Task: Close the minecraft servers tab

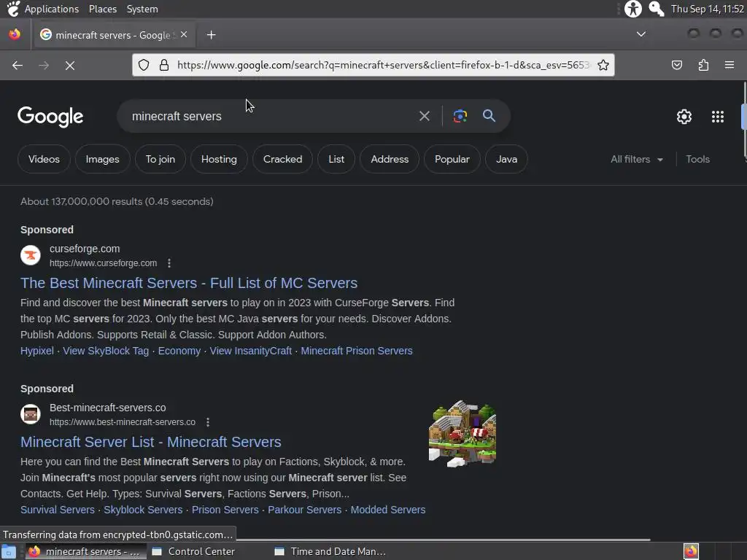Action: click(x=184, y=34)
